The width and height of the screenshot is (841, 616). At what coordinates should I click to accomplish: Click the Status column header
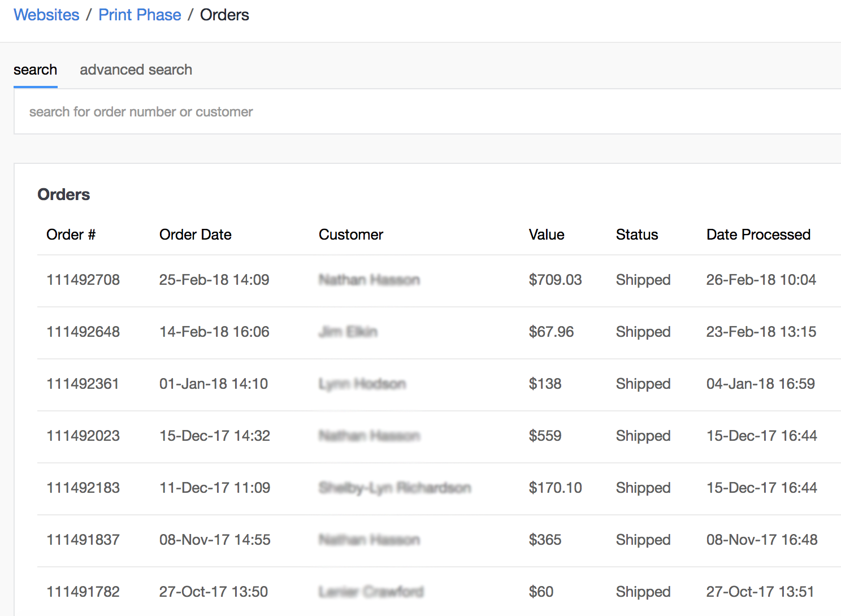(x=636, y=235)
